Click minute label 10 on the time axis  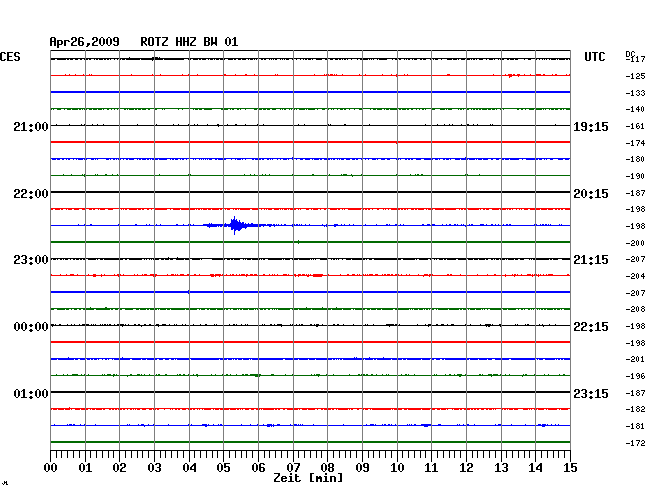click(397, 468)
